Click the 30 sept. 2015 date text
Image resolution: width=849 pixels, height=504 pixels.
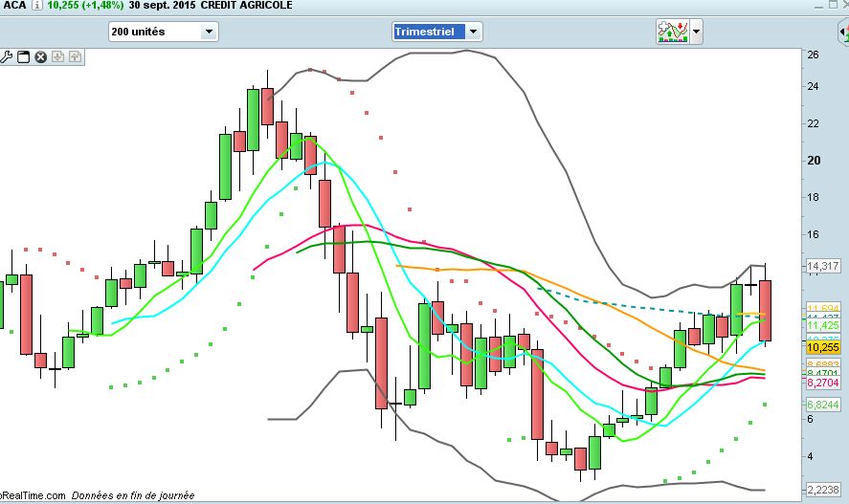click(x=162, y=6)
